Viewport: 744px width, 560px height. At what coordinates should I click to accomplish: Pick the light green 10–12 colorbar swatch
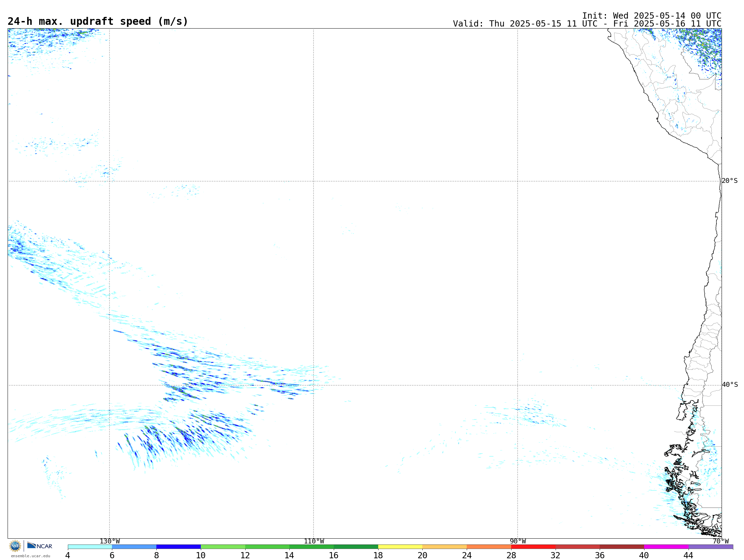coord(223,547)
